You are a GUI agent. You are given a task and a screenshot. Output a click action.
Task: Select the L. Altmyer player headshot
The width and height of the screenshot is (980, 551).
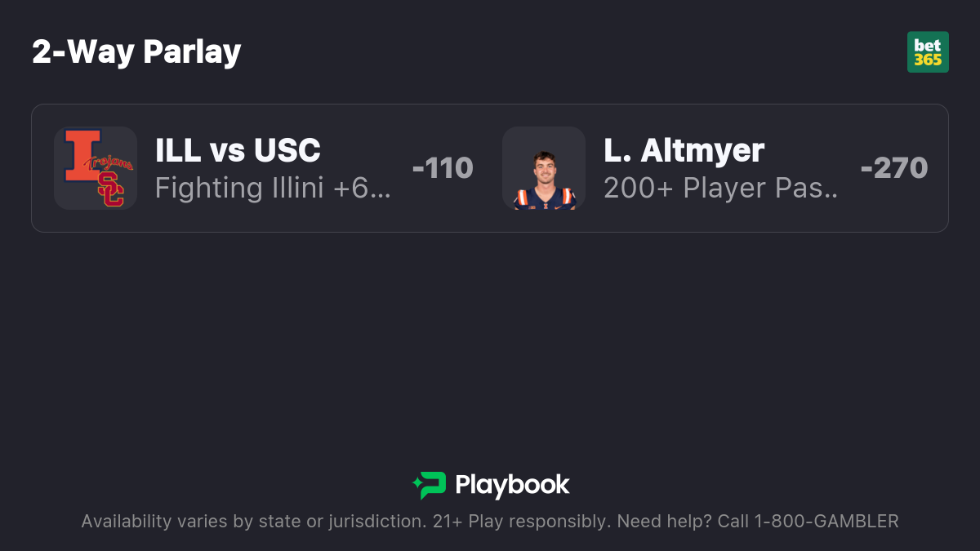544,168
